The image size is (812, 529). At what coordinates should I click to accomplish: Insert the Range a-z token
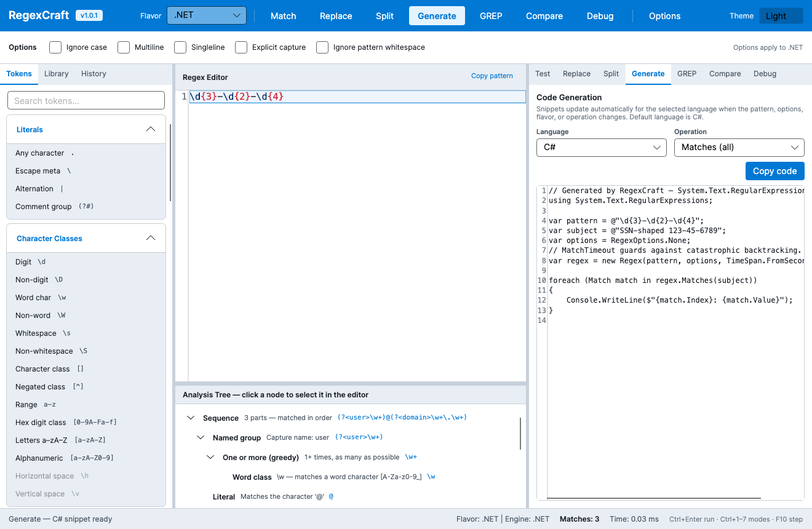tap(86, 405)
